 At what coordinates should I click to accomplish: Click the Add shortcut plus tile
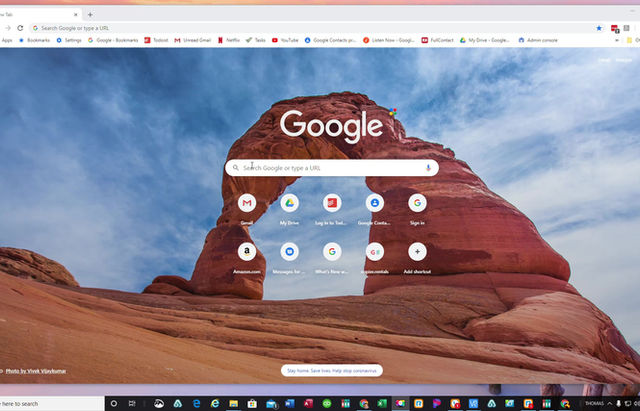pos(417,252)
